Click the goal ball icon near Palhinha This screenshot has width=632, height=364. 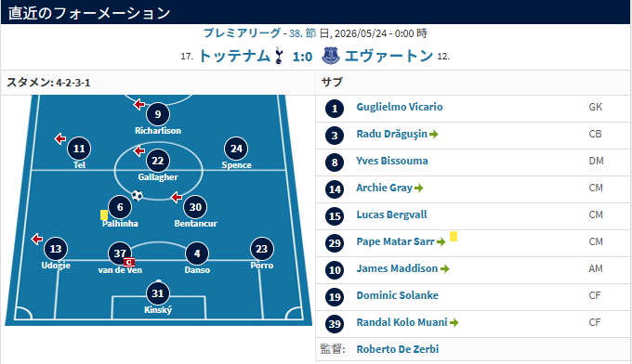click(x=137, y=196)
